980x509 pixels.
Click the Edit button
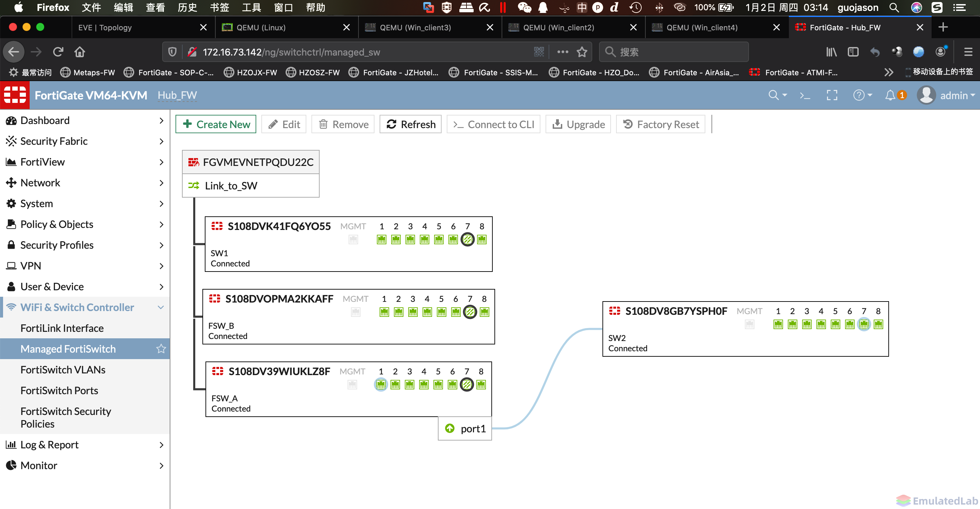(x=284, y=124)
